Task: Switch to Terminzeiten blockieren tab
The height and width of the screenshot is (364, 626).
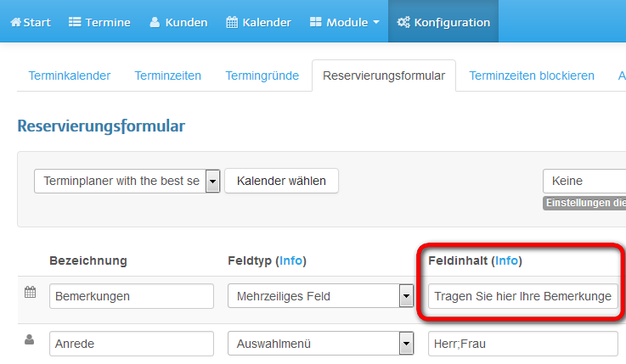Action: 532,76
